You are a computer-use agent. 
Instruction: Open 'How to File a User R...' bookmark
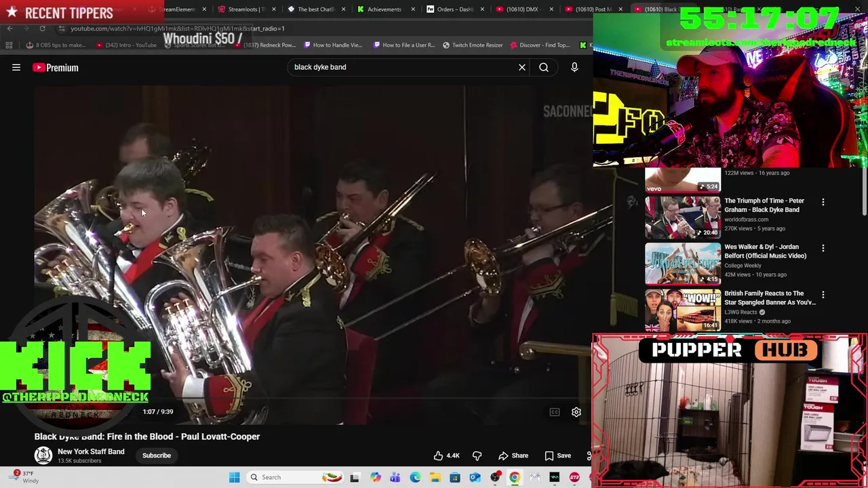click(404, 45)
